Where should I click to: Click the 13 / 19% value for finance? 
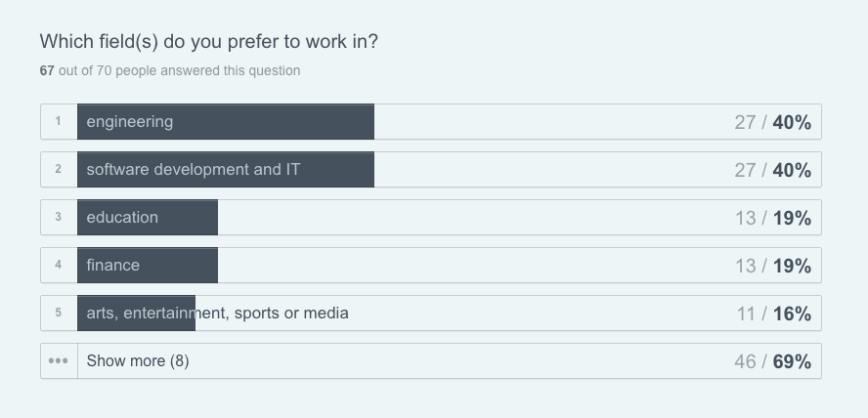(773, 266)
